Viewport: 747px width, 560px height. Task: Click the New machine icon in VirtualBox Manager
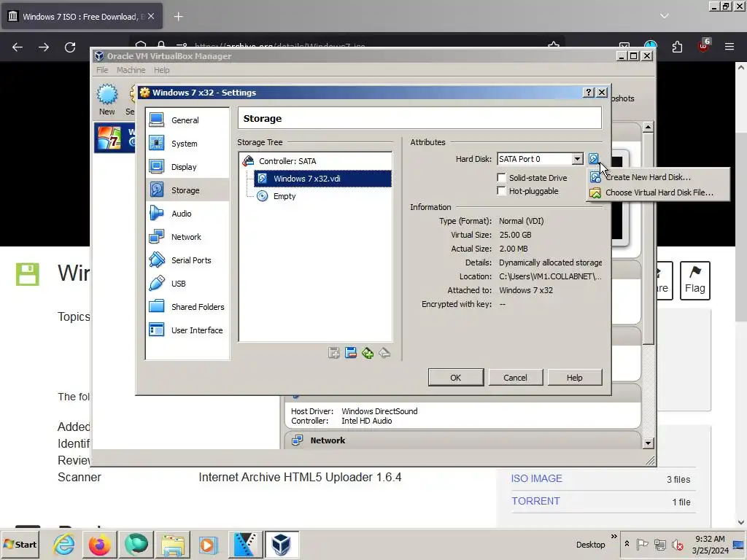pyautogui.click(x=107, y=99)
